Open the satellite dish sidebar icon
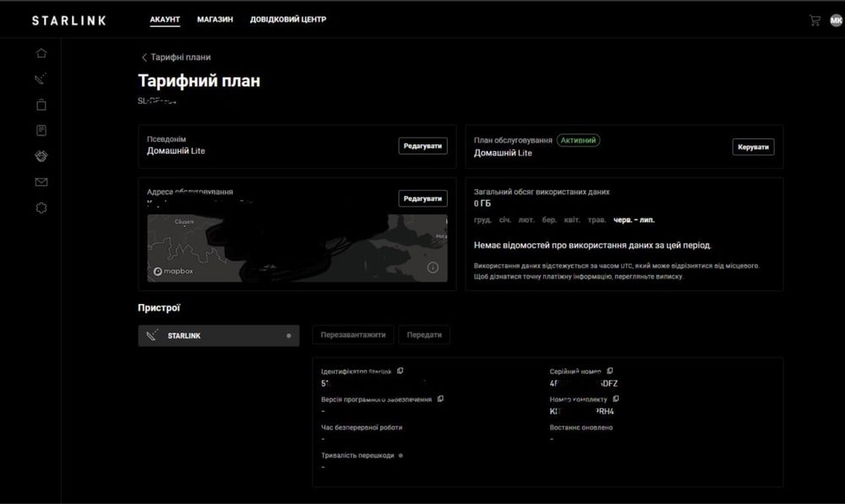Viewport: 845px width, 504px height. pyautogui.click(x=41, y=79)
